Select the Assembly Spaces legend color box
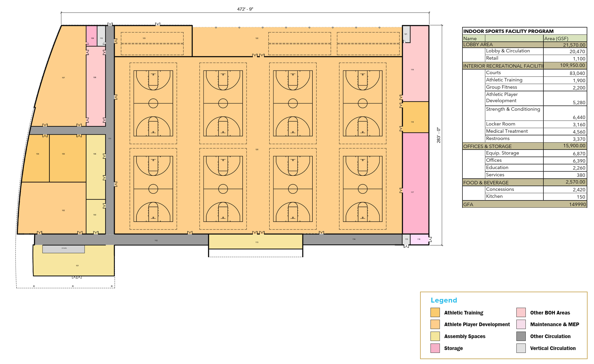The height and width of the screenshot is (364, 594). (x=435, y=336)
